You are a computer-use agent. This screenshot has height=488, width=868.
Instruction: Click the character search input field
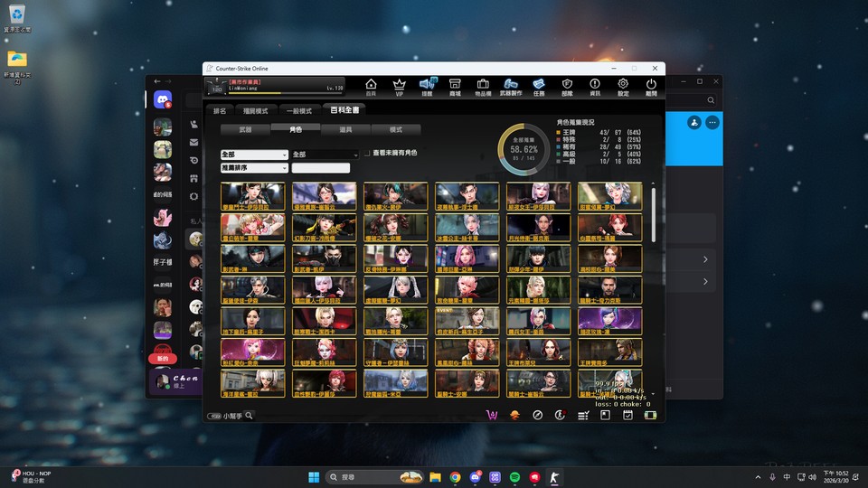320,168
